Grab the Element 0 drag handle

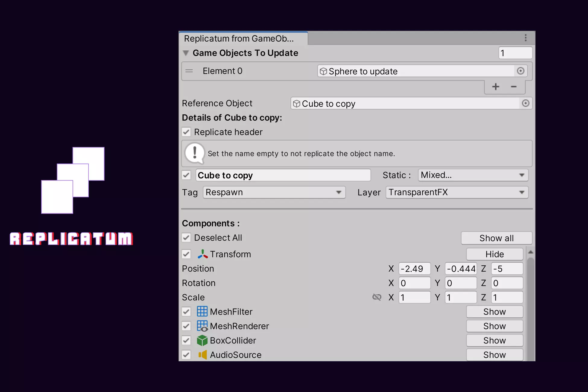pyautogui.click(x=189, y=71)
